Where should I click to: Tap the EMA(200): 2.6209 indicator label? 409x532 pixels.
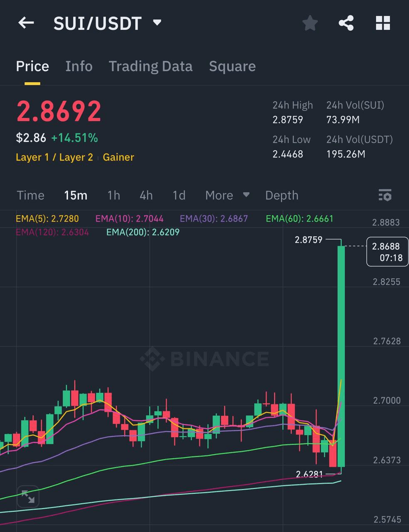[x=143, y=232]
